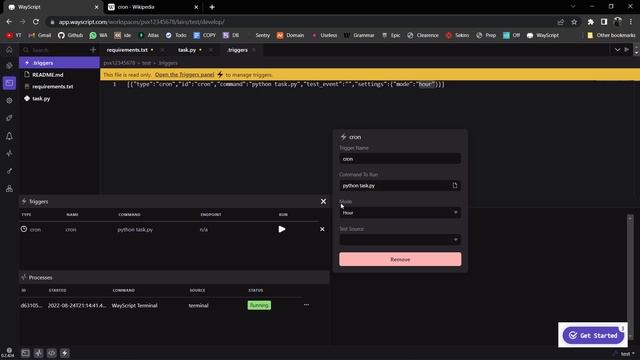The image size is (640, 360).
Task: Click the 'python task.py' trigger command cell
Action: coord(135,229)
